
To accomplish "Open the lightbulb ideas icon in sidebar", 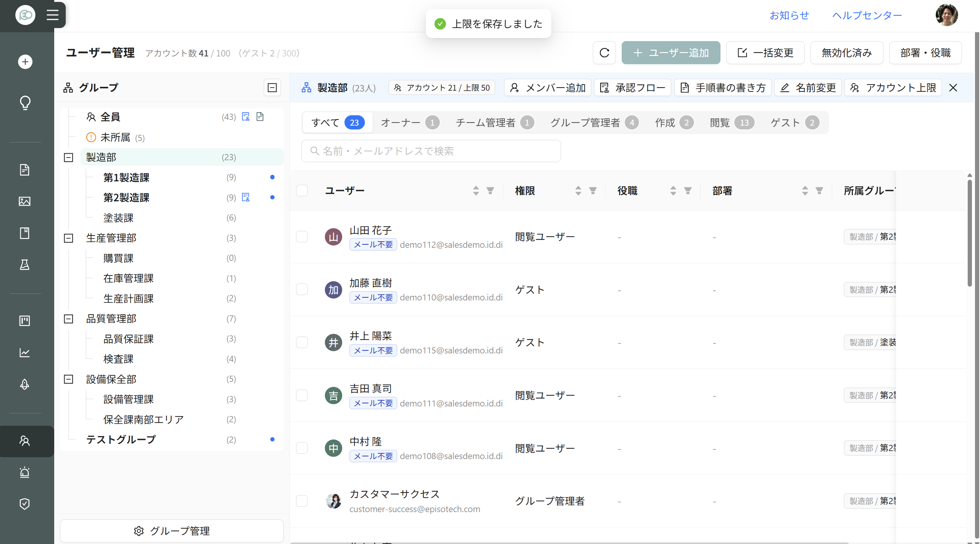I will pos(25,103).
